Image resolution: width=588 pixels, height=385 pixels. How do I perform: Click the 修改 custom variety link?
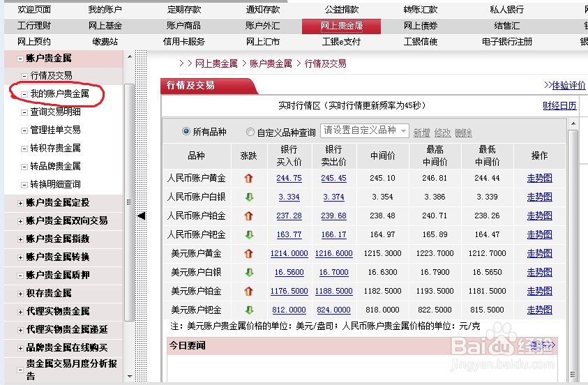click(442, 133)
